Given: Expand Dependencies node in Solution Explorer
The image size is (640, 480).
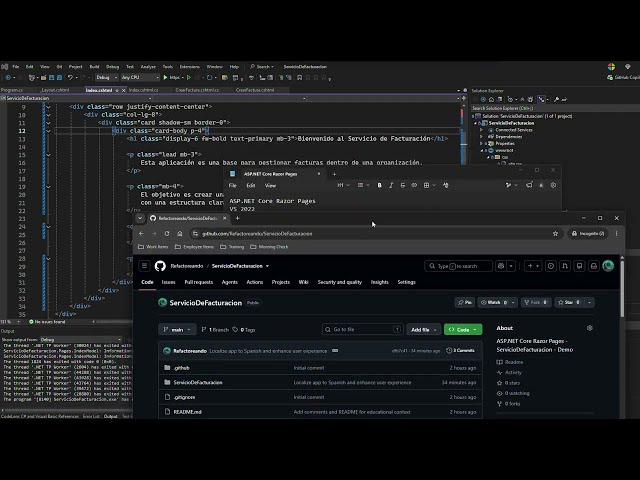Looking at the screenshot, I should tap(481, 137).
